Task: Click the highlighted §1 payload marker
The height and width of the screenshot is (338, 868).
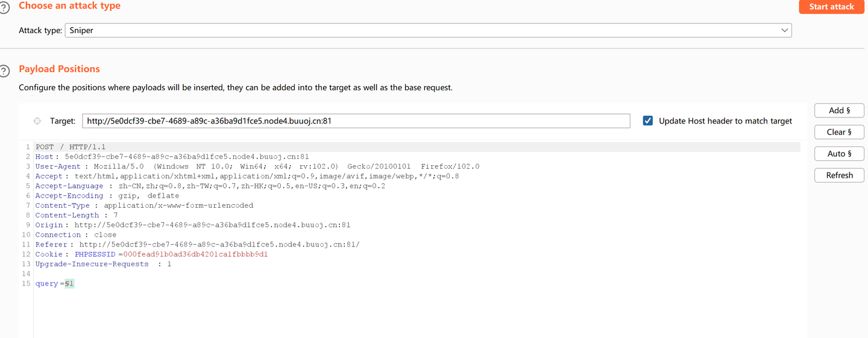Action: [x=70, y=284]
